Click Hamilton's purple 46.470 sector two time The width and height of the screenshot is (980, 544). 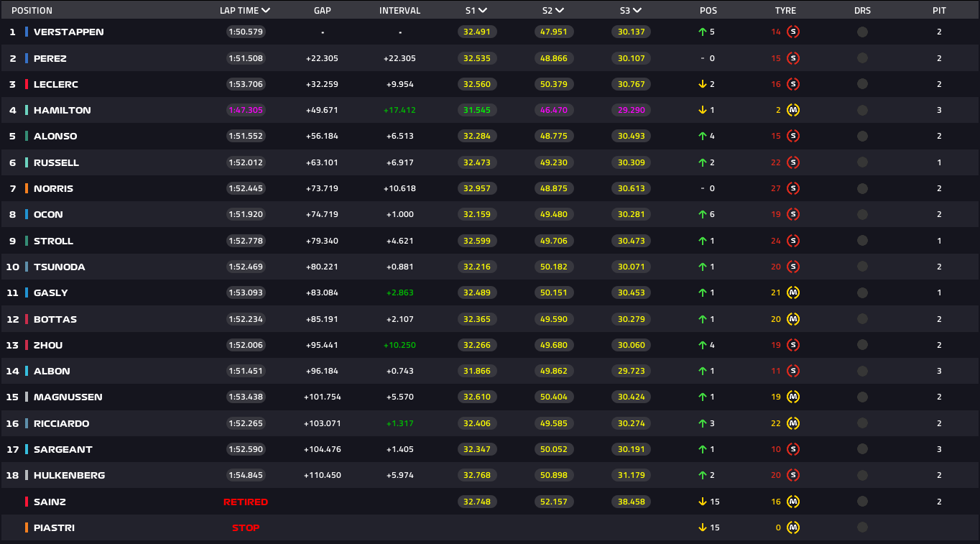pos(554,110)
